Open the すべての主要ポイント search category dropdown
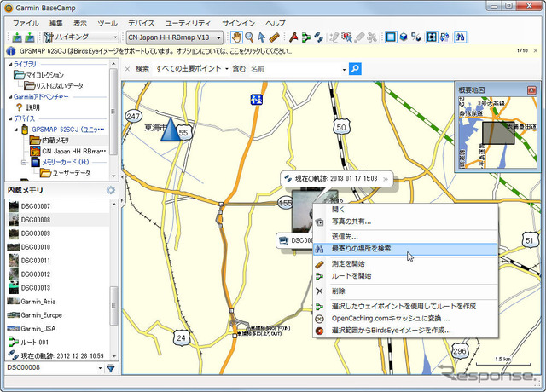The height and width of the screenshot is (392, 546). click(x=191, y=68)
